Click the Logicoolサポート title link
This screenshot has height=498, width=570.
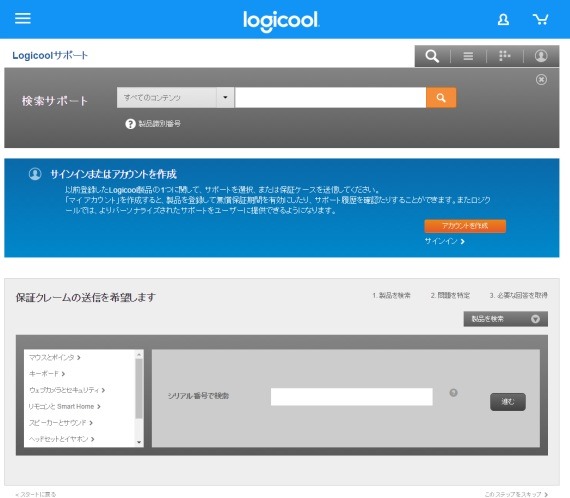(x=50, y=55)
